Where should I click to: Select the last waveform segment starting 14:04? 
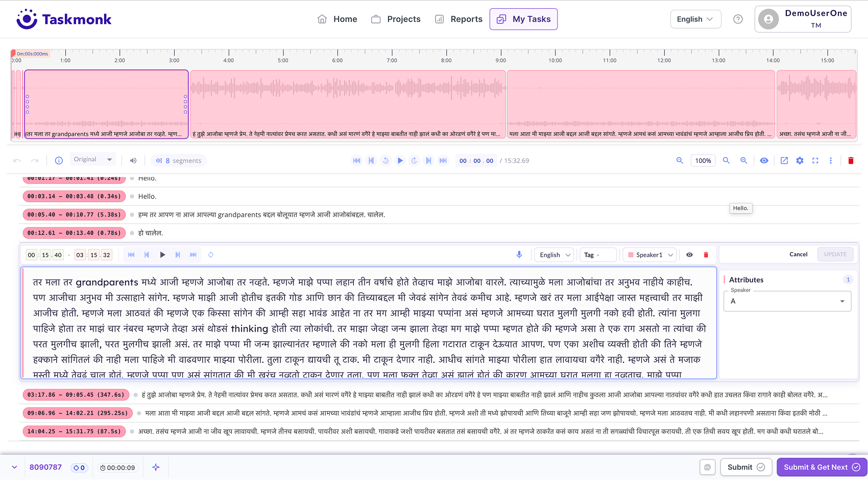[x=816, y=104]
